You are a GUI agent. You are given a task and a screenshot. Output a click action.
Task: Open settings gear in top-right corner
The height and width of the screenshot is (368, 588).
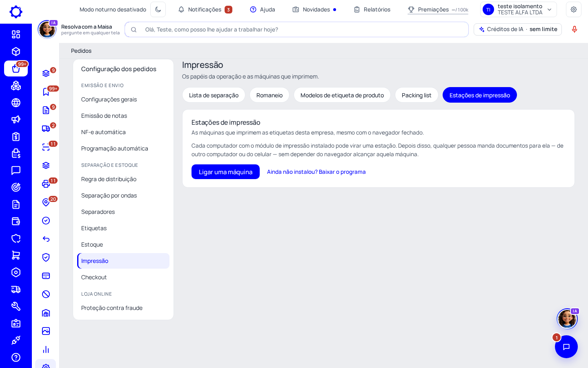tap(574, 9)
